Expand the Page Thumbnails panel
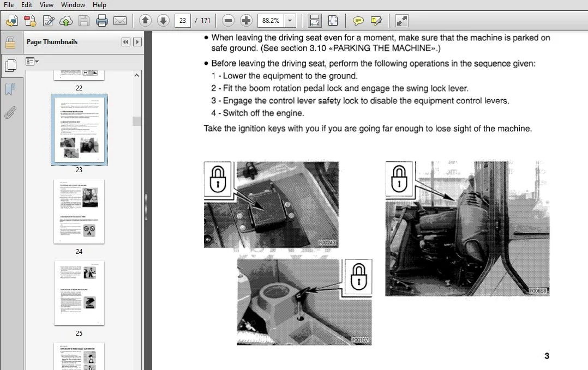Screen dimensions: 588x370 pyautogui.click(x=137, y=42)
